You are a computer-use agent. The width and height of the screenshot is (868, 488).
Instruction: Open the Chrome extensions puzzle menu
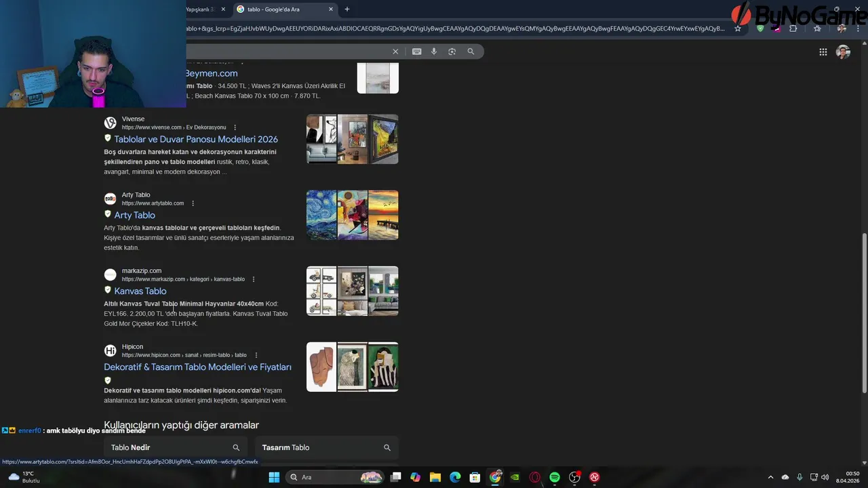click(793, 28)
